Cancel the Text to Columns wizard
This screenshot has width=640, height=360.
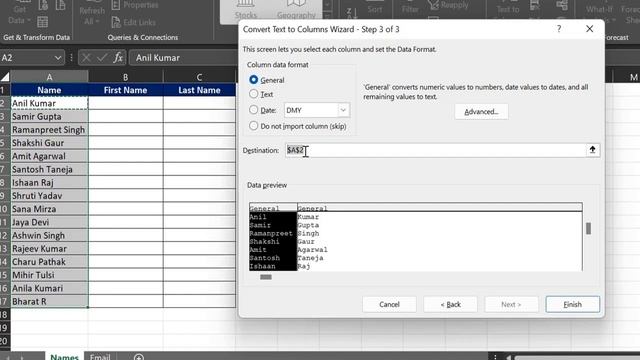pos(389,304)
